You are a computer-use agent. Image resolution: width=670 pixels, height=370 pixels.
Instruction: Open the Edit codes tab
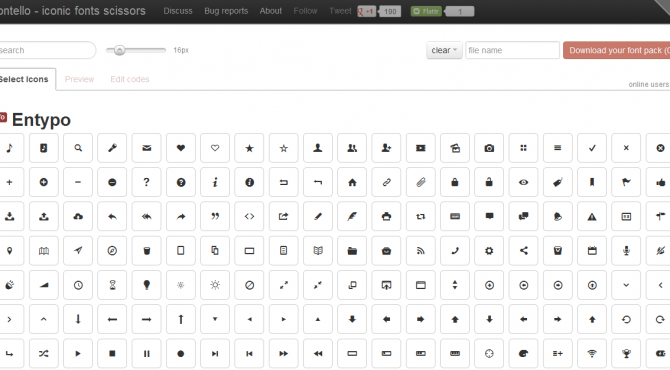pyautogui.click(x=130, y=79)
